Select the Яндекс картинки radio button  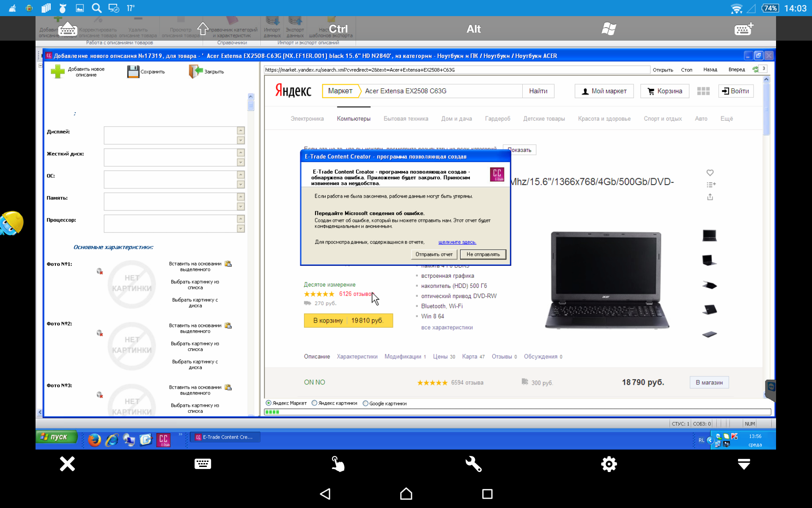[314, 403]
